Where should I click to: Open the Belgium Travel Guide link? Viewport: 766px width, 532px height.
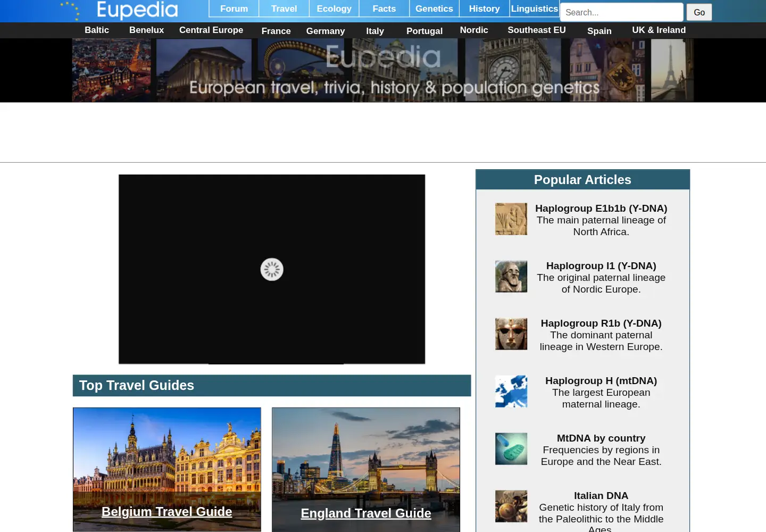167,512
